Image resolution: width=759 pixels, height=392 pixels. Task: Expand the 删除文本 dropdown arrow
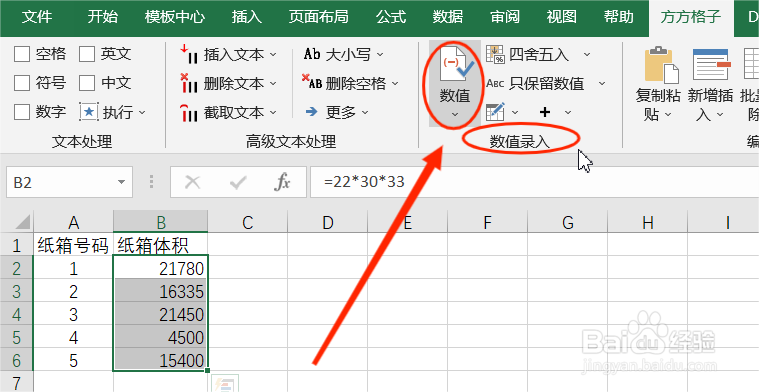click(273, 84)
